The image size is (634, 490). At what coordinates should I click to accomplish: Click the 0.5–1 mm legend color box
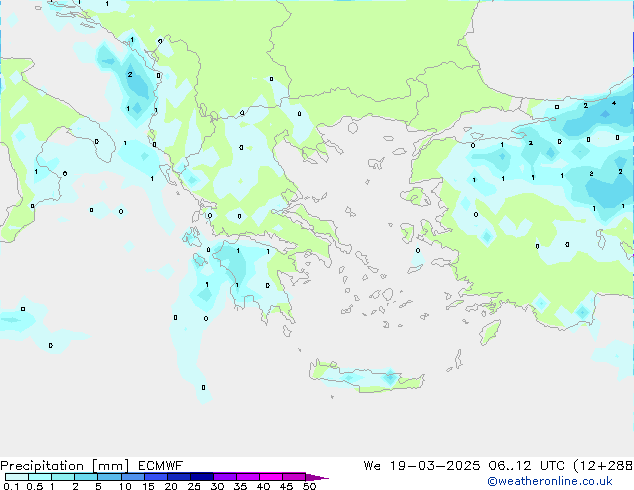40,477
